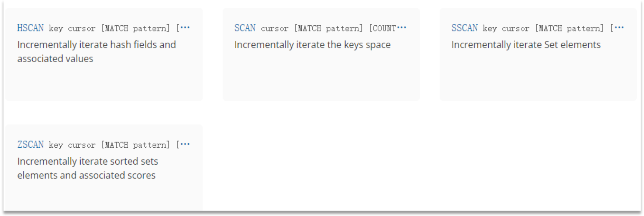This screenshot has height=216, width=644.
Task: Open the SSCAN command link
Action: point(464,28)
